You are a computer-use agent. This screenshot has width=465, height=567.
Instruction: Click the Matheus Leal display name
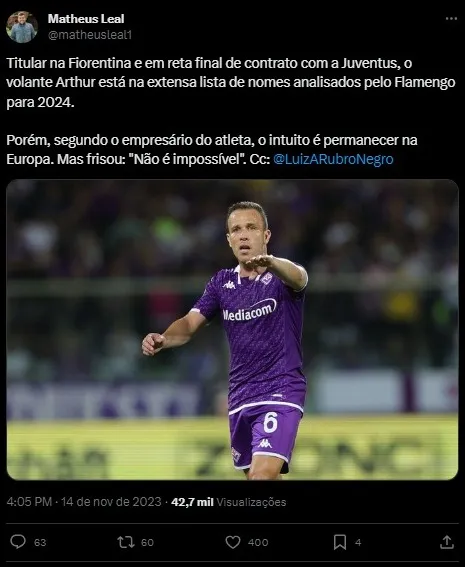coord(86,19)
